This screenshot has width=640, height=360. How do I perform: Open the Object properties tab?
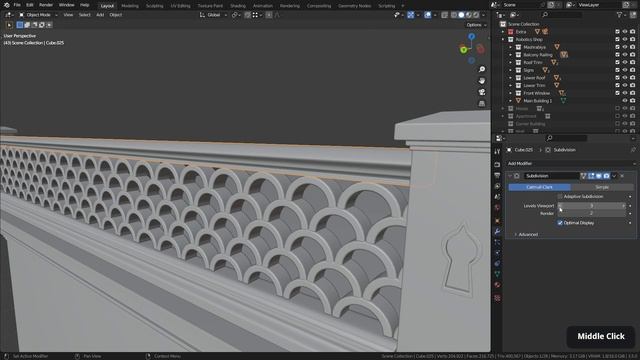coord(497,221)
